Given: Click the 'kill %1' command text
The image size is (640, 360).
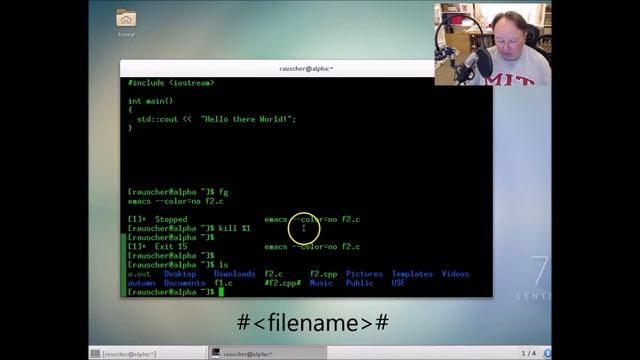Looking at the screenshot, I should pyautogui.click(x=234, y=228).
